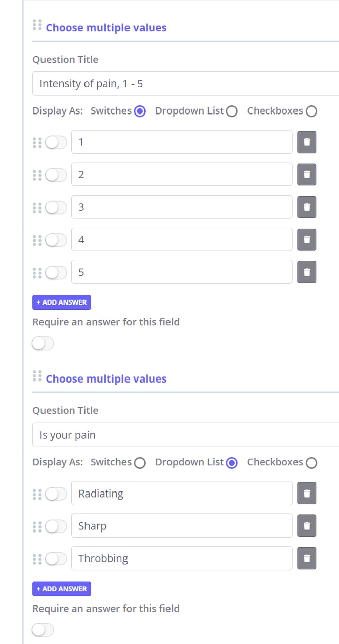The width and height of the screenshot is (339, 644).
Task: Choose Checkboxes display for Is your pain
Action: tap(312, 463)
